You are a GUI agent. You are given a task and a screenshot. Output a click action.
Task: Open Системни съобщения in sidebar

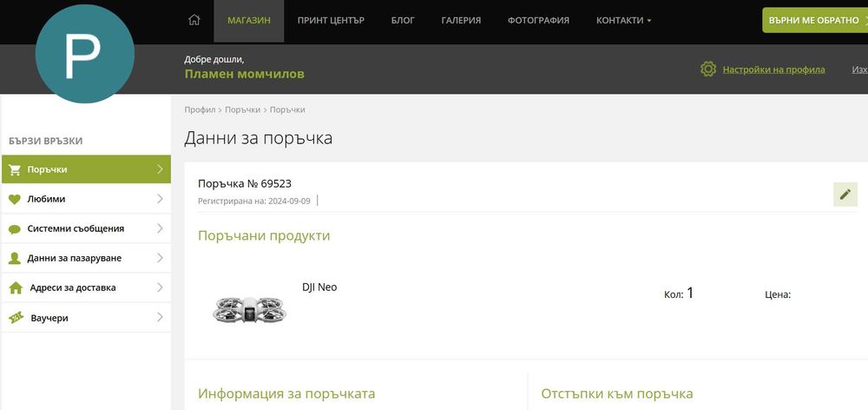[x=86, y=228]
